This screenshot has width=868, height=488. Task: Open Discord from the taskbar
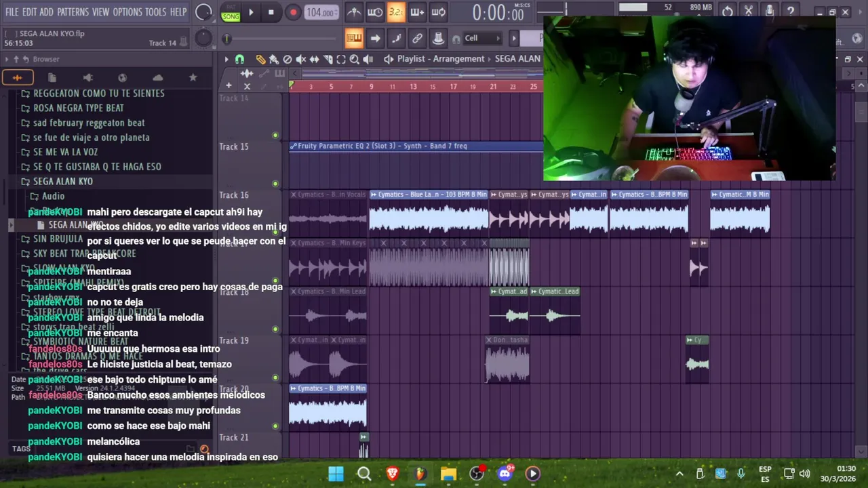pyautogui.click(x=505, y=474)
